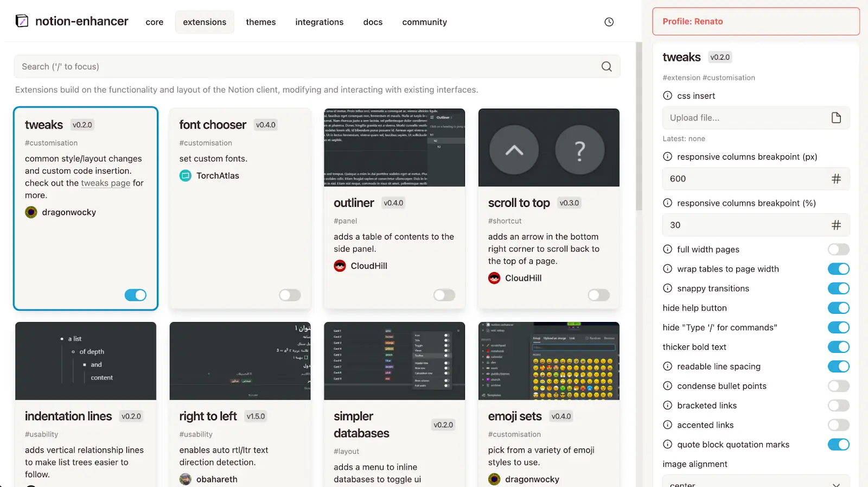Click the Upload file field

(x=756, y=118)
